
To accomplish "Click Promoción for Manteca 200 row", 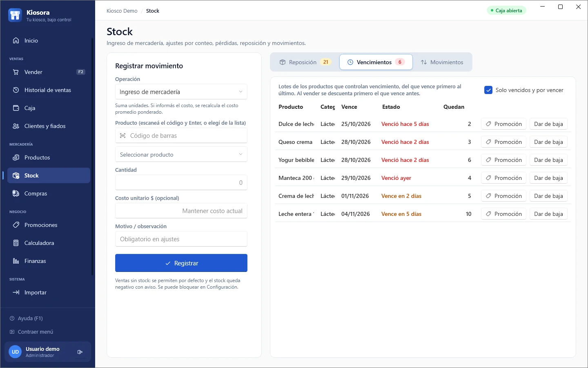I will [x=503, y=178].
